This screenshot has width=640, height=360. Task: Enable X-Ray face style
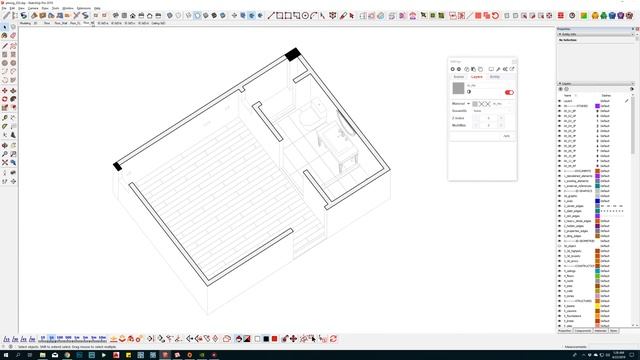169,16
